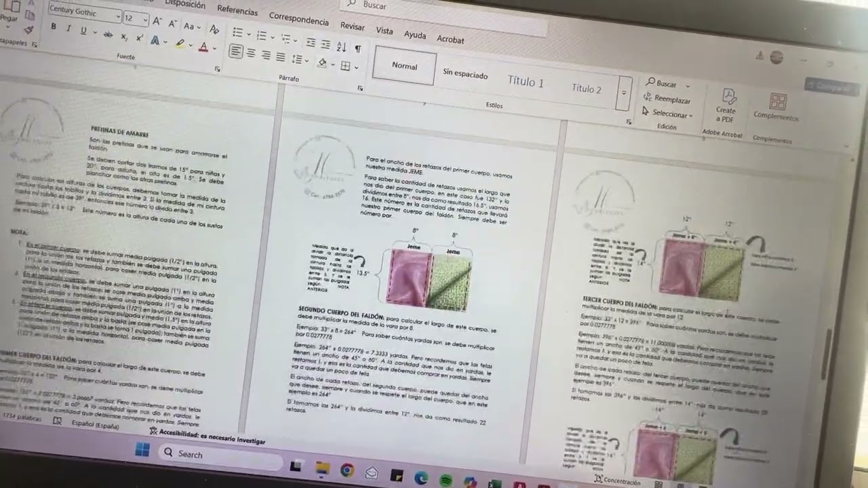The height and width of the screenshot is (488, 868).
Task: Clear all formatting from text
Action: pos(214,29)
